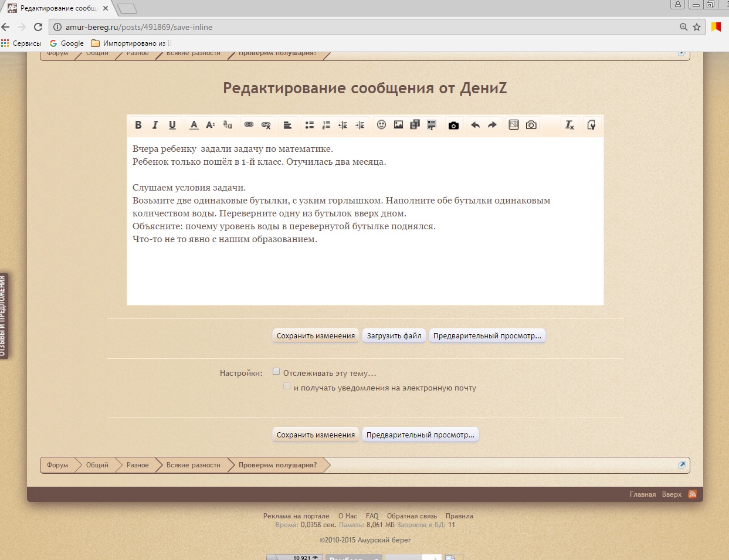Click the zoom magnifier icon in address bar
Image resolution: width=729 pixels, height=560 pixels.
pyautogui.click(x=683, y=27)
